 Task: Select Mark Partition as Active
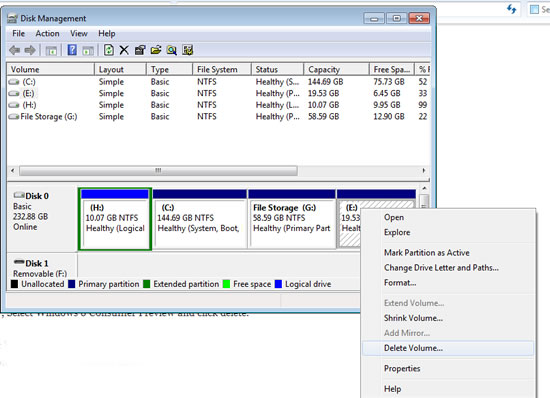click(x=449, y=253)
